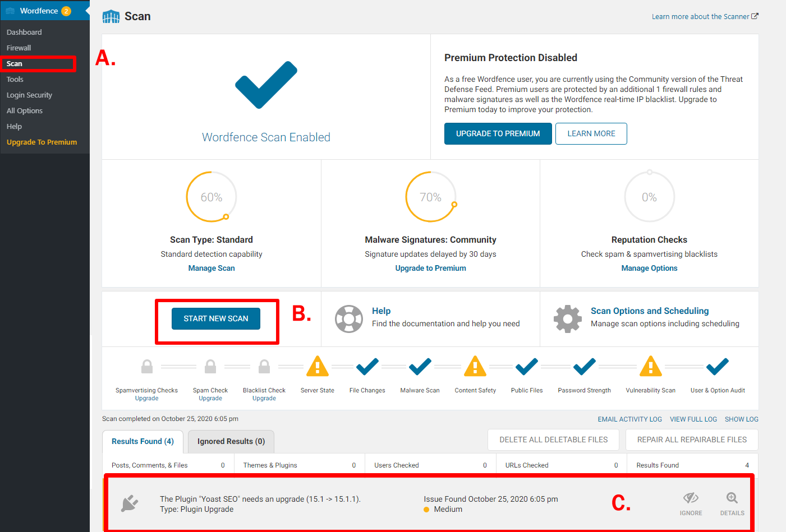Click the LEARN MORE button
The width and height of the screenshot is (786, 532).
(591, 133)
